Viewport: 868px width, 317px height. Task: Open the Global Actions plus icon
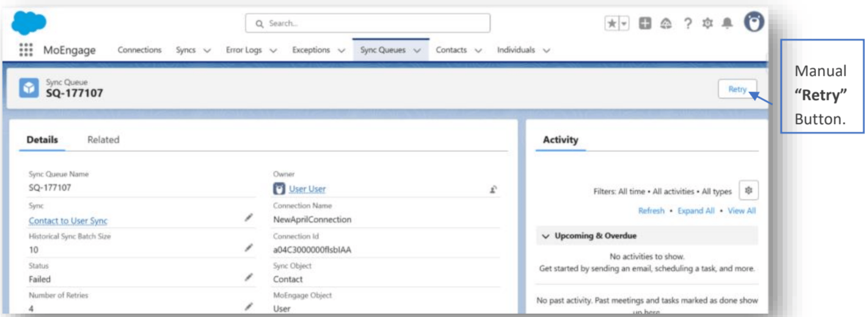click(645, 23)
